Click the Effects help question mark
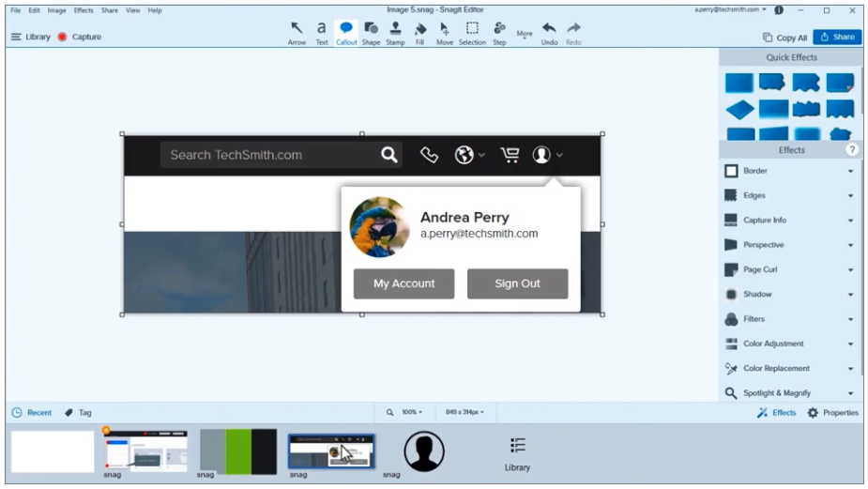 [852, 149]
